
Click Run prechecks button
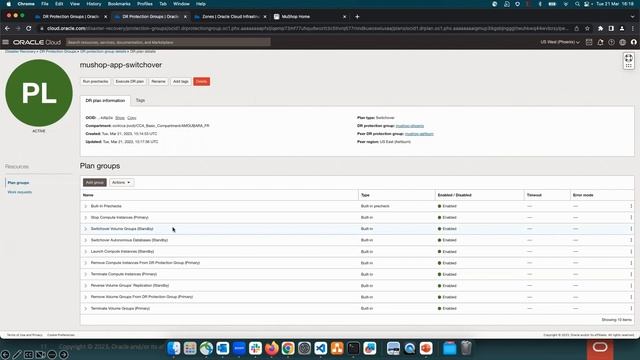point(96,82)
